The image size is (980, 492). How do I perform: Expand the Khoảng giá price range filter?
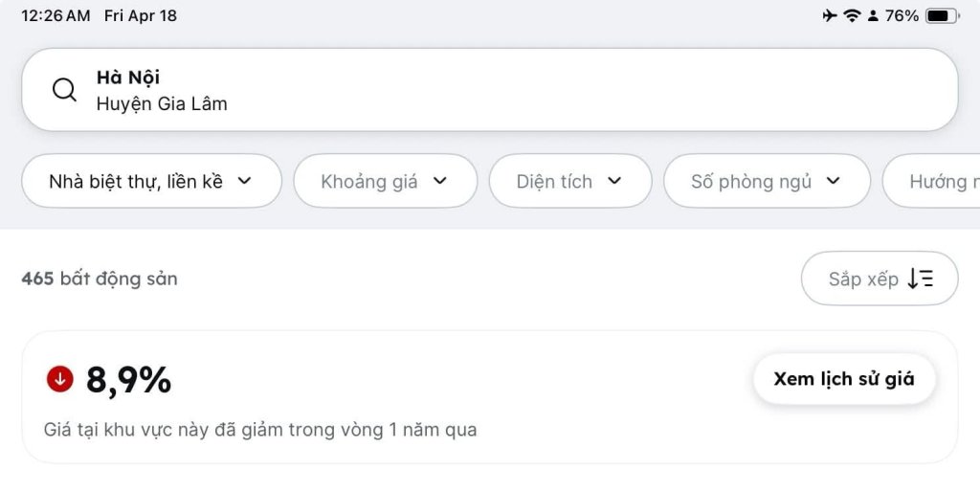(386, 181)
